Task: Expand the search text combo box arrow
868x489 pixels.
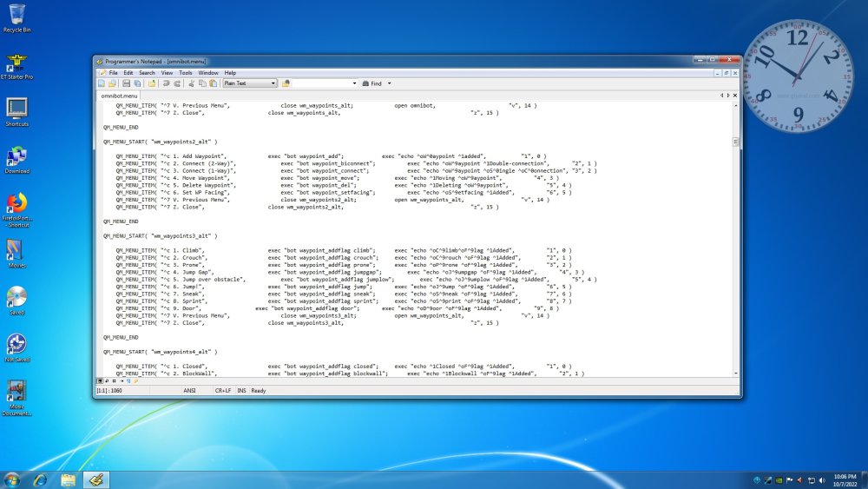Action: tap(354, 83)
